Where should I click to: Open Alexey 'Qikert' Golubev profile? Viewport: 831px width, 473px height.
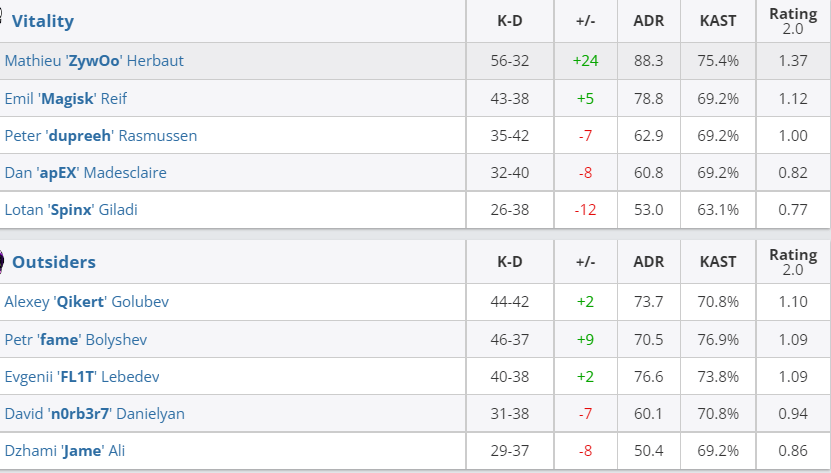(87, 302)
